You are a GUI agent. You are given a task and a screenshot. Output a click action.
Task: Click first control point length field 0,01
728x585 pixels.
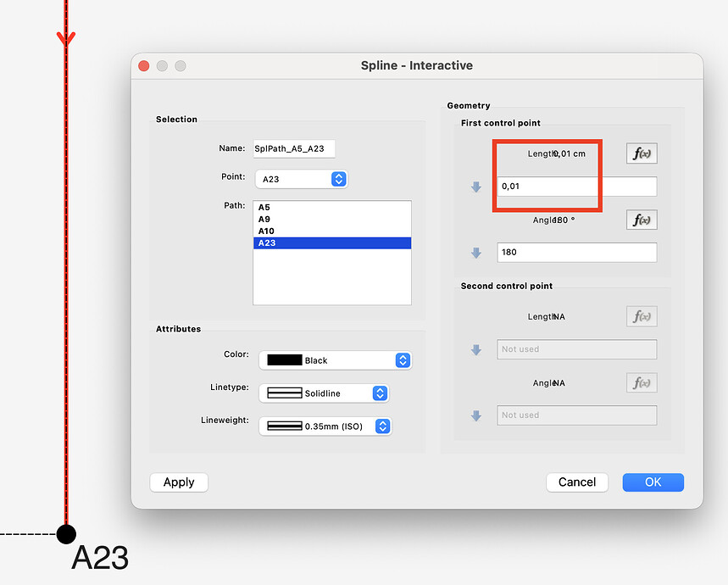coord(576,187)
